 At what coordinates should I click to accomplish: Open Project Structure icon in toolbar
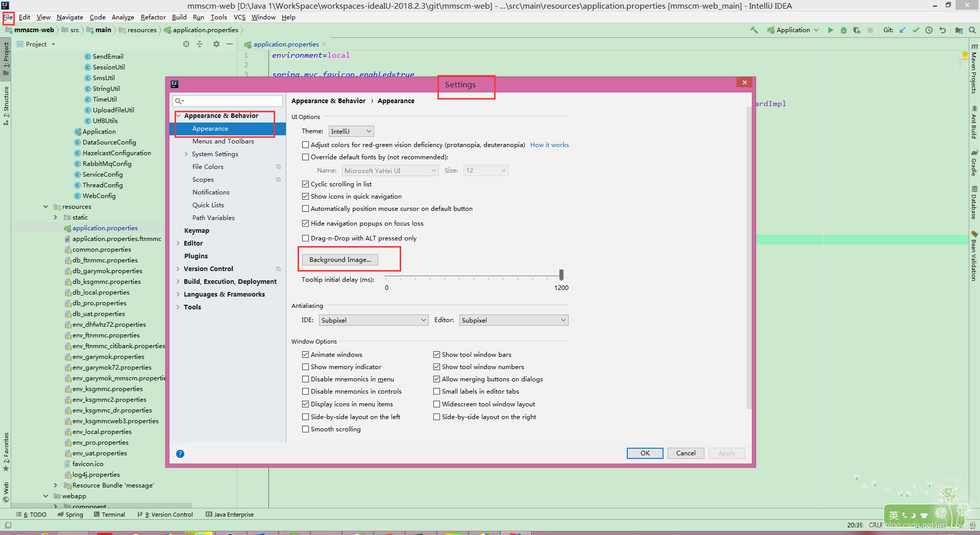(959, 30)
